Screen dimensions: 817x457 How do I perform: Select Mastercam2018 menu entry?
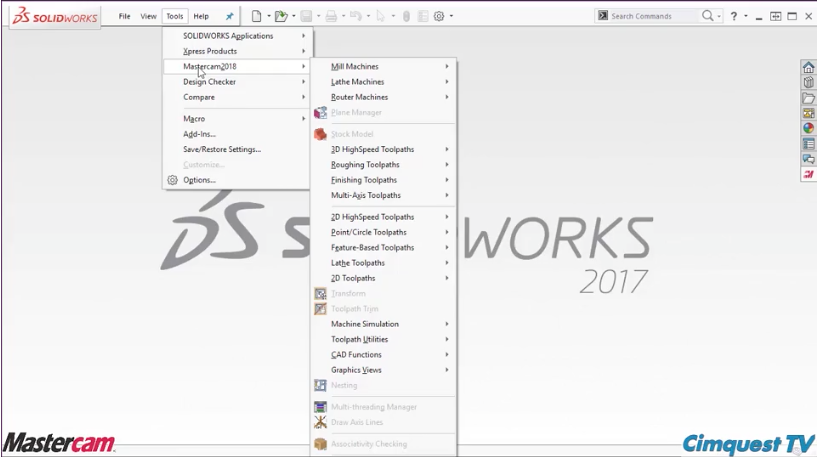[238, 67]
